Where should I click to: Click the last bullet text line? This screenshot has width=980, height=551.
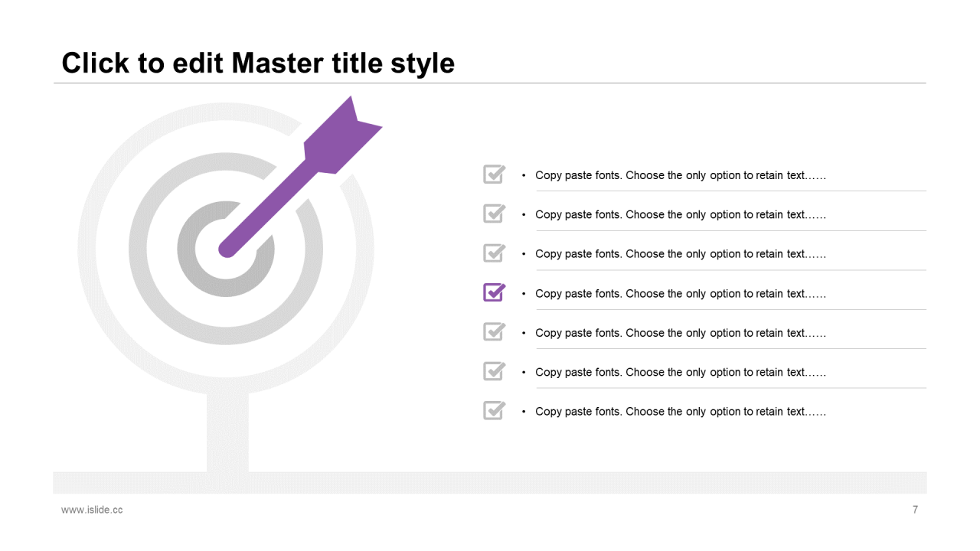pyautogui.click(x=681, y=412)
